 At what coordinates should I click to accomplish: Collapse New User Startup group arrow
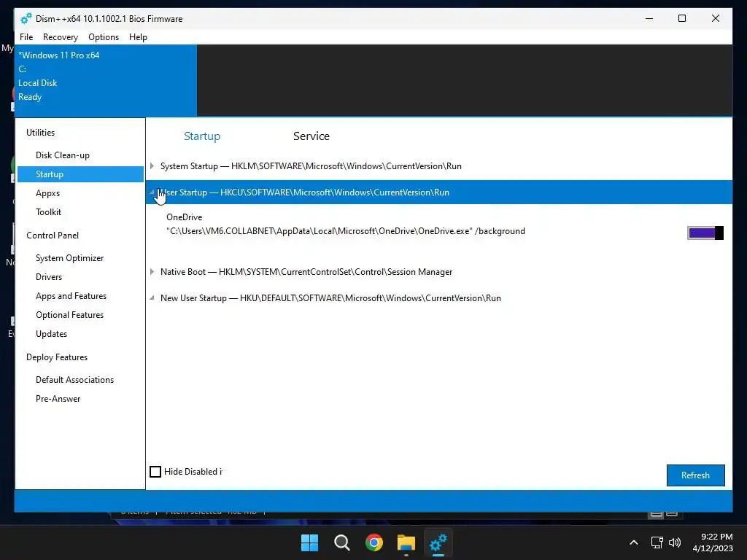[x=152, y=298]
